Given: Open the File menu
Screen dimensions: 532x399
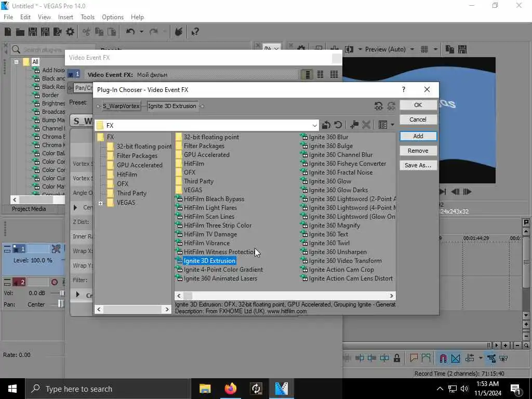Looking at the screenshot, I should (8, 17).
